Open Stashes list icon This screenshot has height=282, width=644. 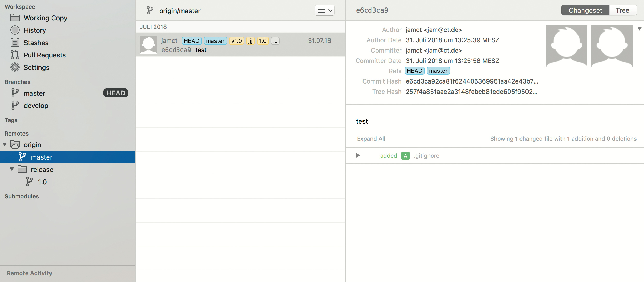[15, 43]
